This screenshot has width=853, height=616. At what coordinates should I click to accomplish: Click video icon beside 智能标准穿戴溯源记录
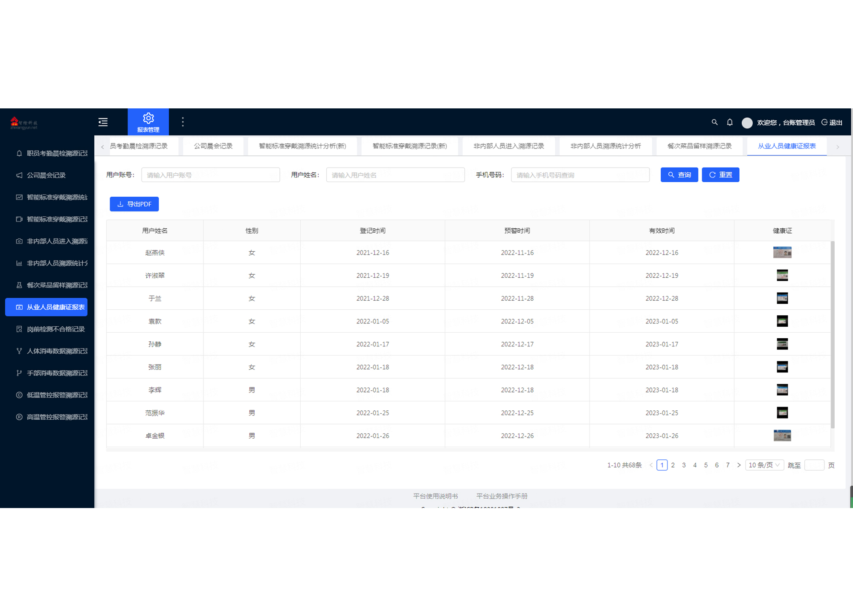point(19,219)
